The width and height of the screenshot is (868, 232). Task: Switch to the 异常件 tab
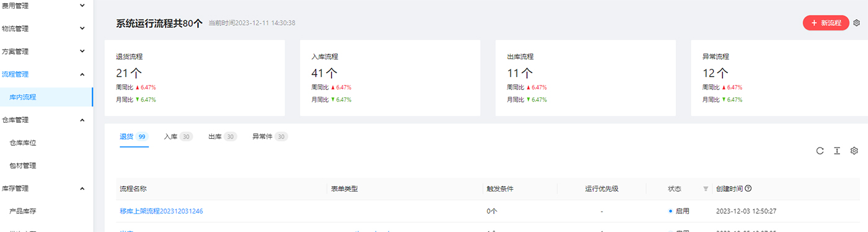click(270, 136)
